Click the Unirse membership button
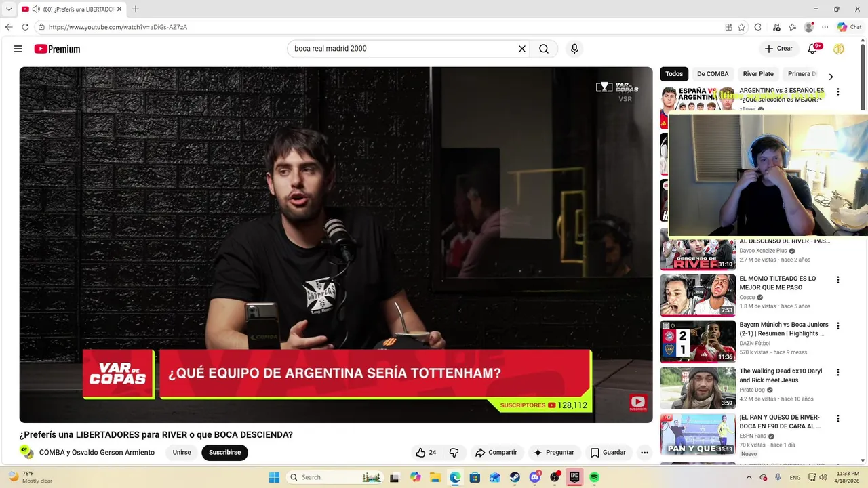This screenshot has width=868, height=488. point(182,453)
